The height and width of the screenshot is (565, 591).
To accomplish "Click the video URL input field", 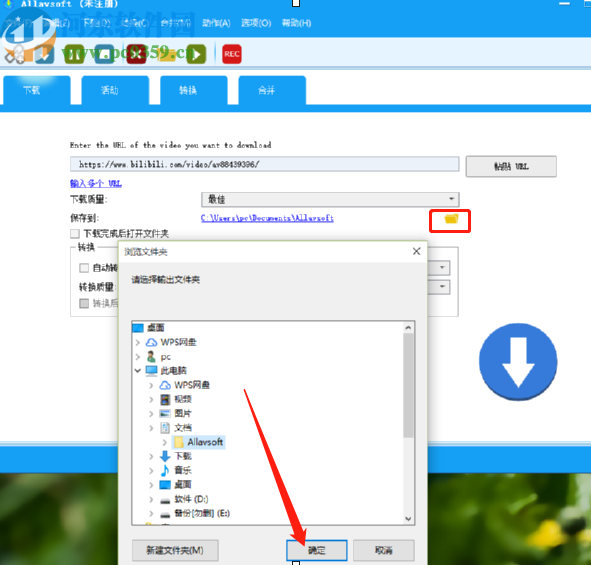I will pos(265,164).
